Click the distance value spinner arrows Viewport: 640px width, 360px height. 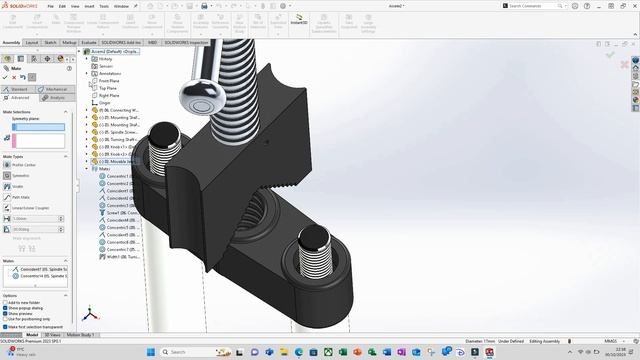pos(61,219)
